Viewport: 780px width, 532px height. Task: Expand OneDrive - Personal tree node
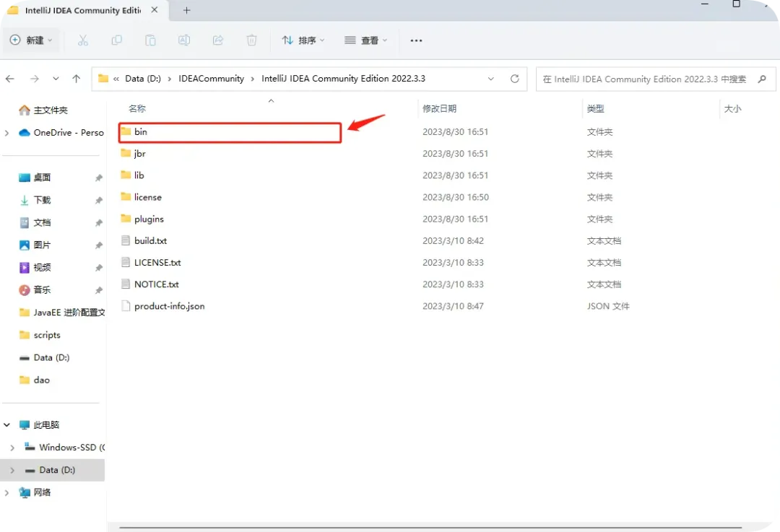click(x=7, y=133)
